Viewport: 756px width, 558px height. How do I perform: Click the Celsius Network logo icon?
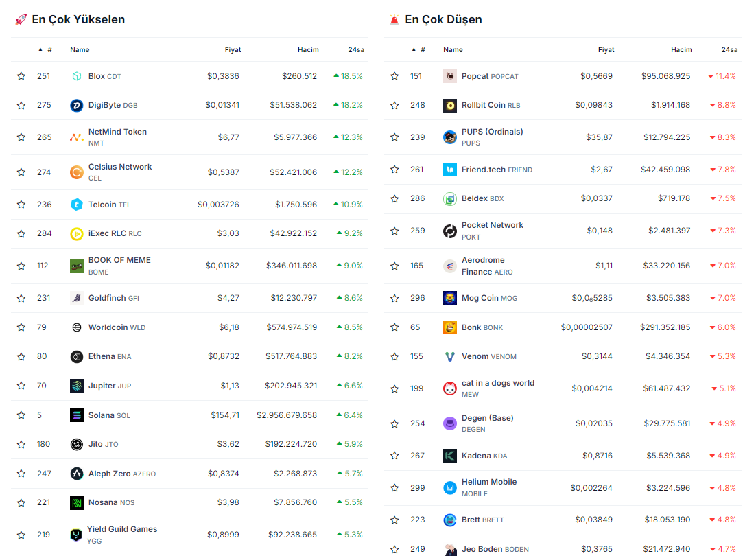pos(76,172)
